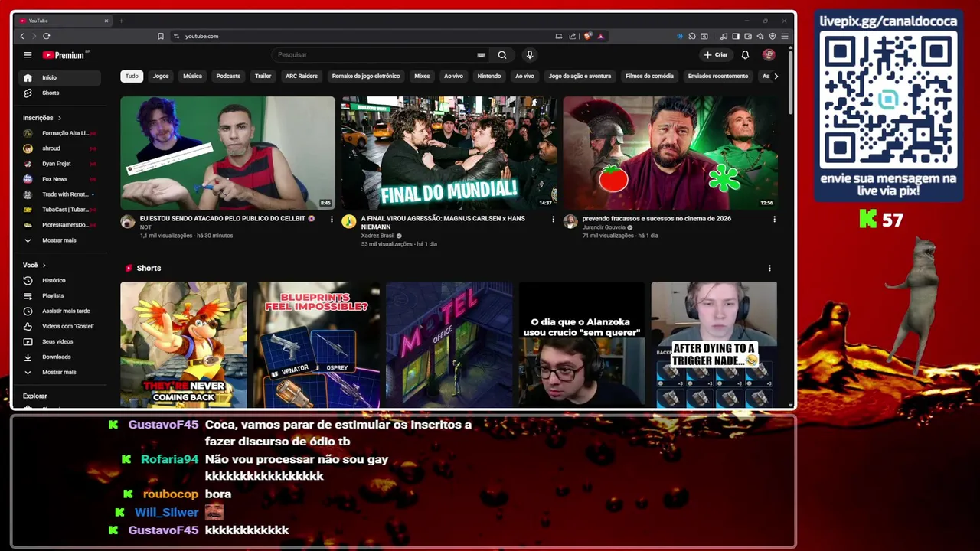Open Shorts in the sidebar
This screenshot has width=980, height=551.
pyautogui.click(x=60, y=93)
